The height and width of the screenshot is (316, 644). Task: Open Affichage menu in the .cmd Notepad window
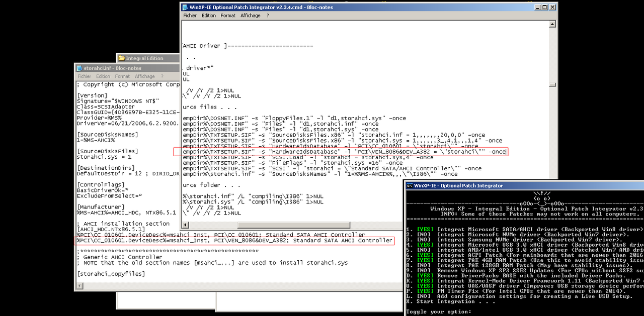(x=251, y=16)
